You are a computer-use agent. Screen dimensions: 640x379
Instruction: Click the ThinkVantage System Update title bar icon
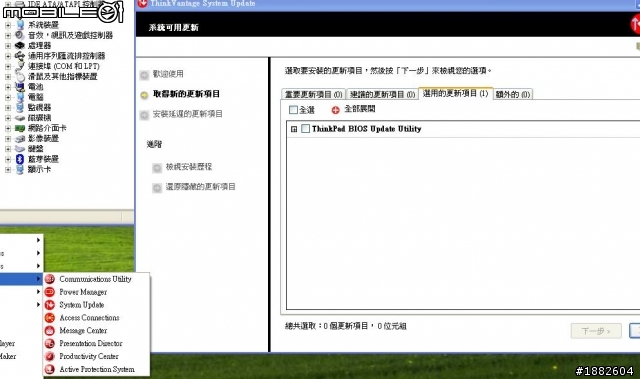click(x=142, y=4)
